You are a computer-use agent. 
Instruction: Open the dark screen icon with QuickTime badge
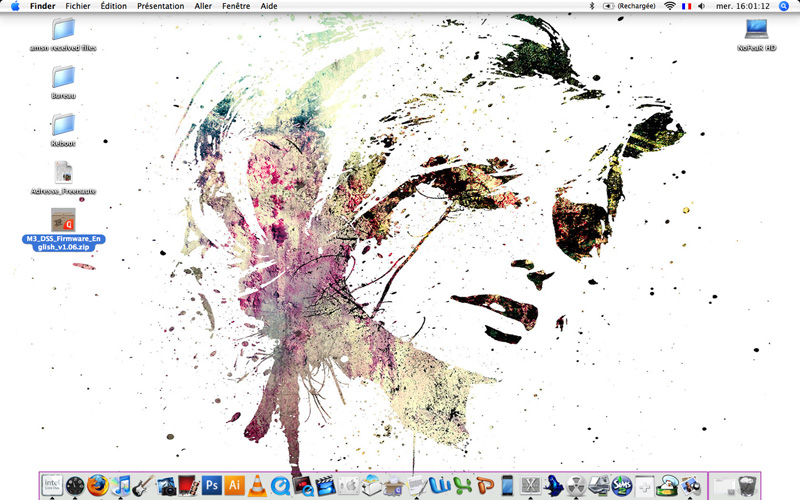point(303,485)
